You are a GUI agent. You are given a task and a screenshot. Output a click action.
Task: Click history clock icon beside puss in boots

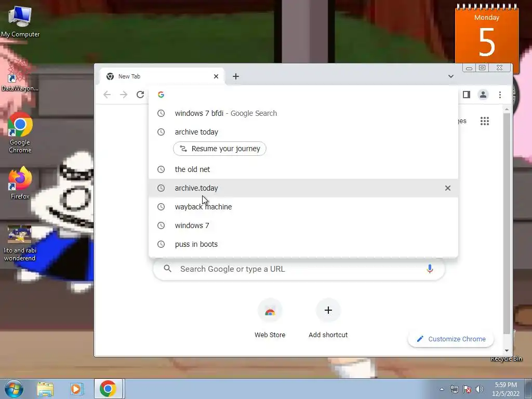tap(161, 244)
